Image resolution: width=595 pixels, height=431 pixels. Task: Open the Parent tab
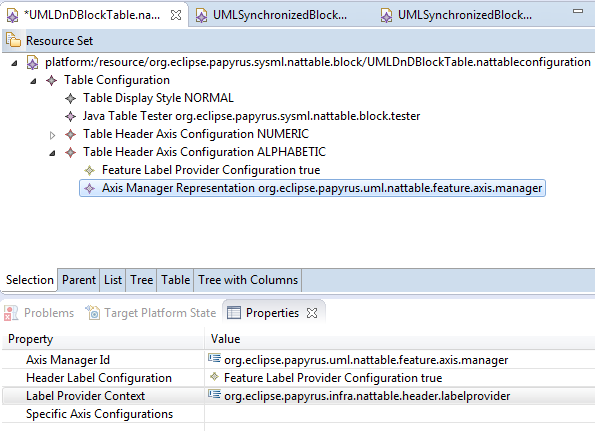(x=79, y=280)
